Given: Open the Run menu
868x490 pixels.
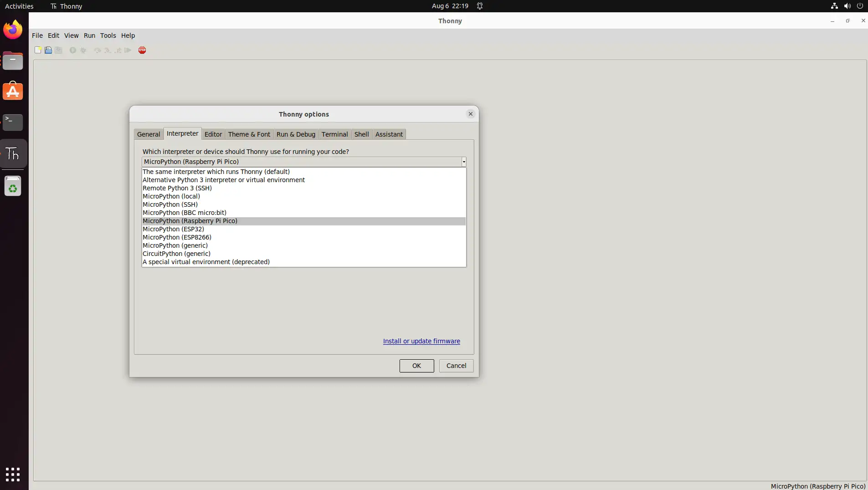Looking at the screenshot, I should pos(89,36).
